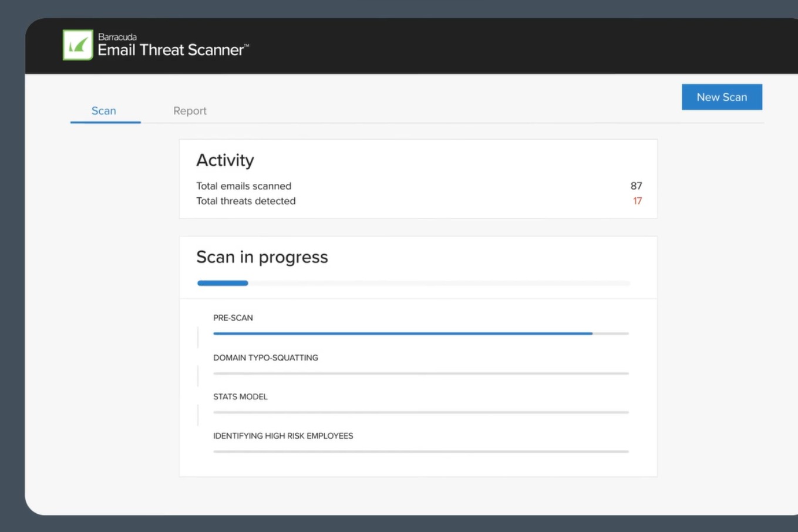Click the Activity panel heading
Image resolution: width=798 pixels, height=532 pixels.
tap(225, 160)
